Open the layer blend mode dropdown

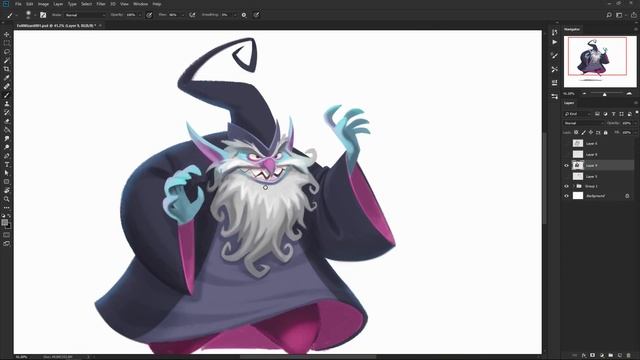coord(583,123)
